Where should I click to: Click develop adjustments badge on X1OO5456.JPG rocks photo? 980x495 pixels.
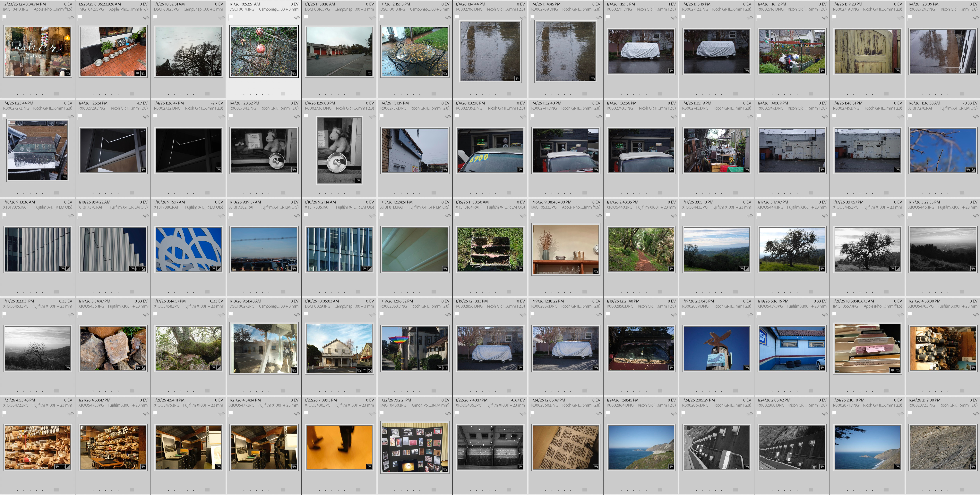pos(143,368)
